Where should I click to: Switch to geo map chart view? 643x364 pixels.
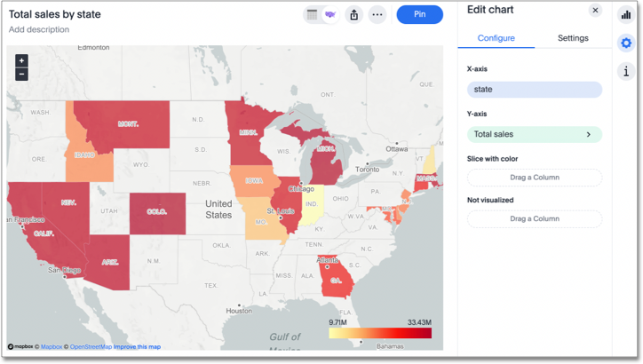[330, 14]
